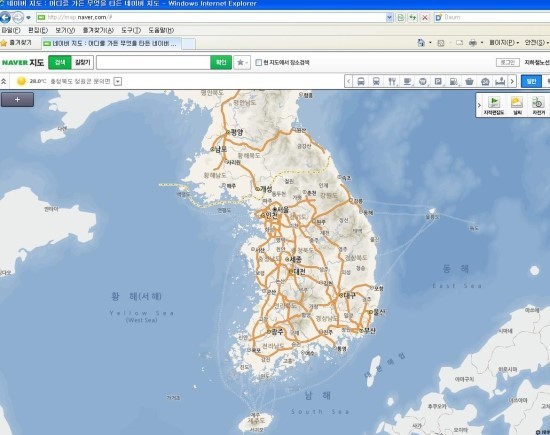The height and width of the screenshot is (435, 550).
Task: Open the weather map layer icon
Action: pos(517,105)
